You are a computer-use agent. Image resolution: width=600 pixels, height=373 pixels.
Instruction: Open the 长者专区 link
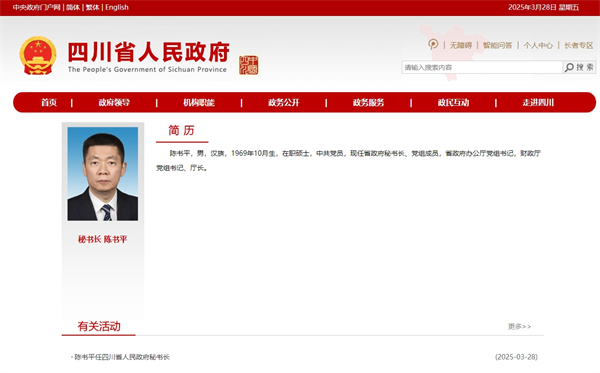click(x=579, y=46)
